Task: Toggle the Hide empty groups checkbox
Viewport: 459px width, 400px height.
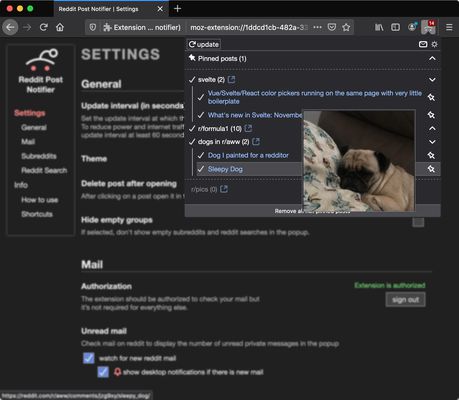Action: (x=418, y=222)
